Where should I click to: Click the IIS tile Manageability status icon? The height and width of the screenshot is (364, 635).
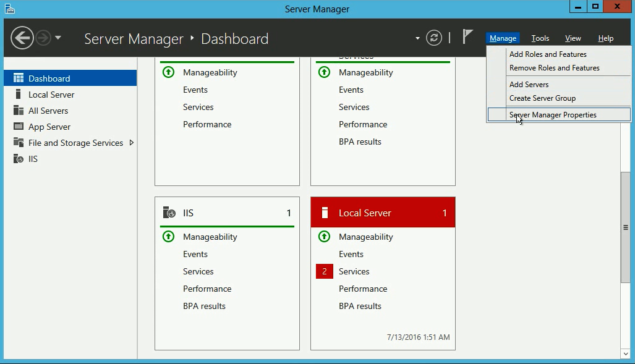[168, 237]
